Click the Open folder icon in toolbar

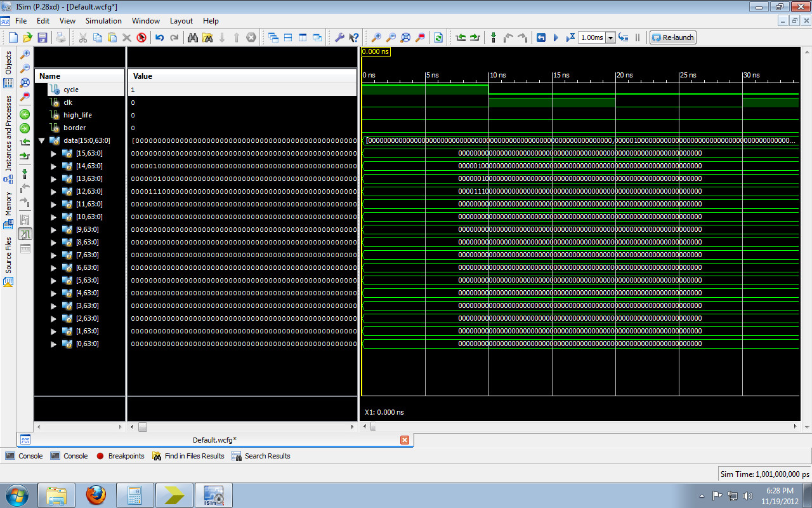pyautogui.click(x=27, y=37)
